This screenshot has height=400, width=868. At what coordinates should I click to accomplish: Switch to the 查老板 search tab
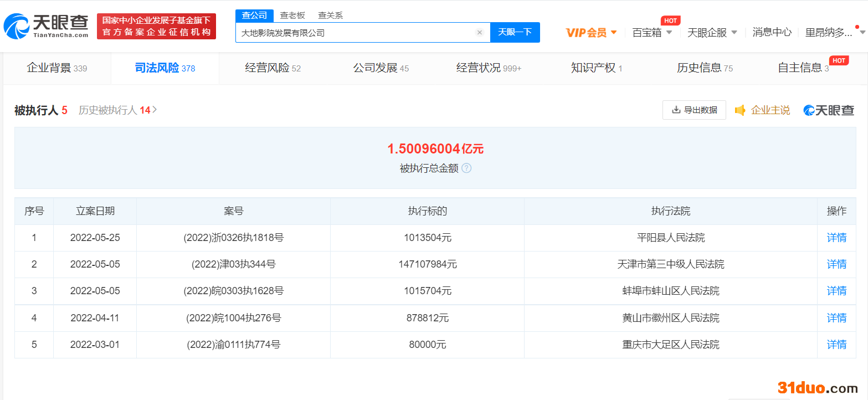(292, 15)
